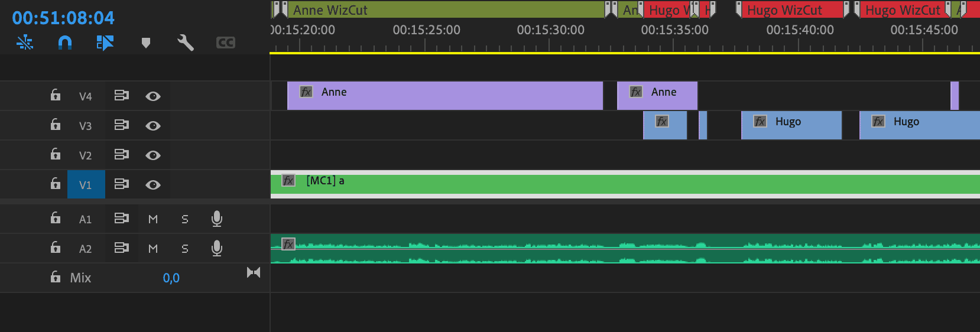Click fx badge on rightmost Hugo clip
980x332 pixels.
tap(878, 121)
